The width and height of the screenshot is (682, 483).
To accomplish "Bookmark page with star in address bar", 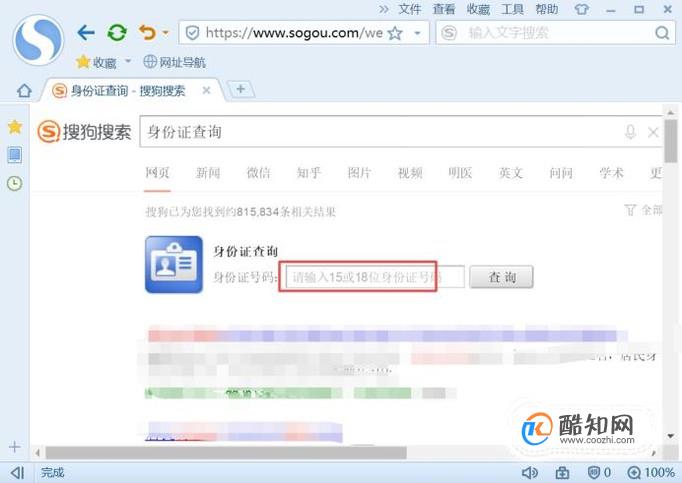I will point(395,33).
